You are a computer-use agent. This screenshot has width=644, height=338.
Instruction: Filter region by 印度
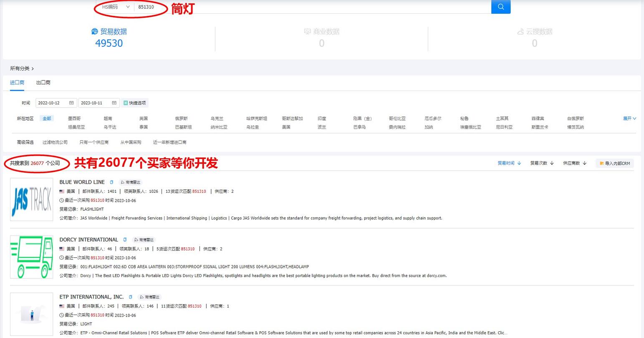click(x=322, y=119)
